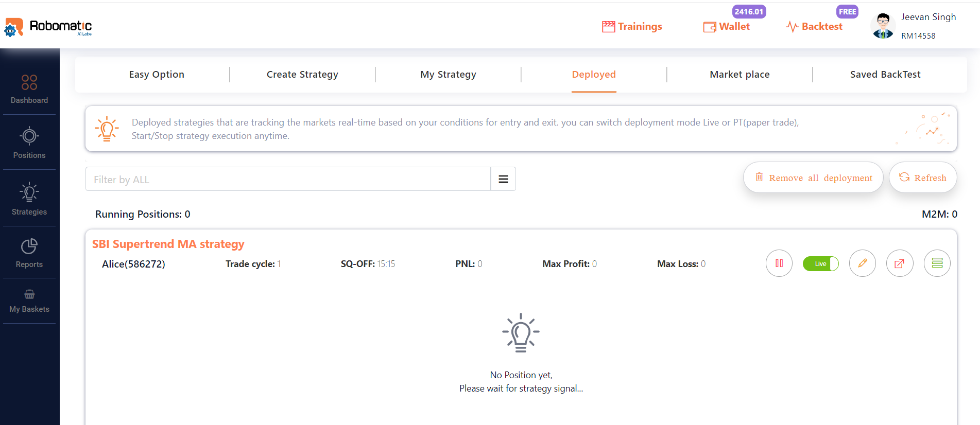The height and width of the screenshot is (425, 980).
Task: Refresh the deployed strategies list
Action: [923, 178]
